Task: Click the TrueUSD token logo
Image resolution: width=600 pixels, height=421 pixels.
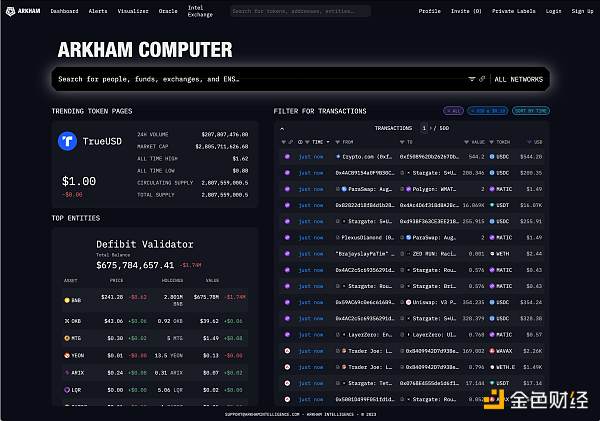Action: [67, 141]
